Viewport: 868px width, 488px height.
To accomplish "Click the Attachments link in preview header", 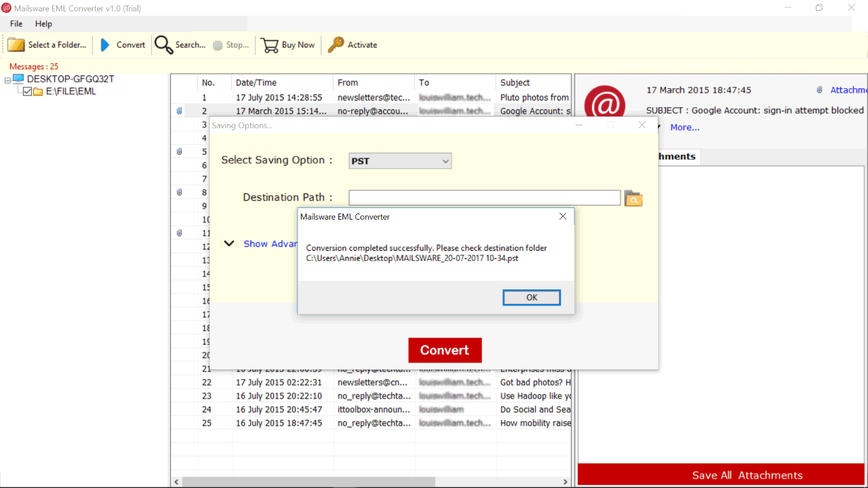I will coord(848,90).
